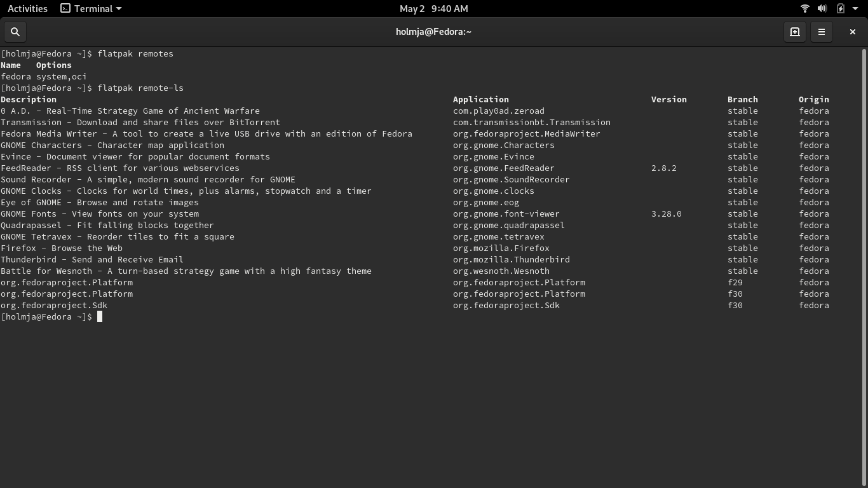Image resolution: width=868 pixels, height=488 pixels.
Task: Click the terminal vertical scrollbar
Action: coord(864,267)
